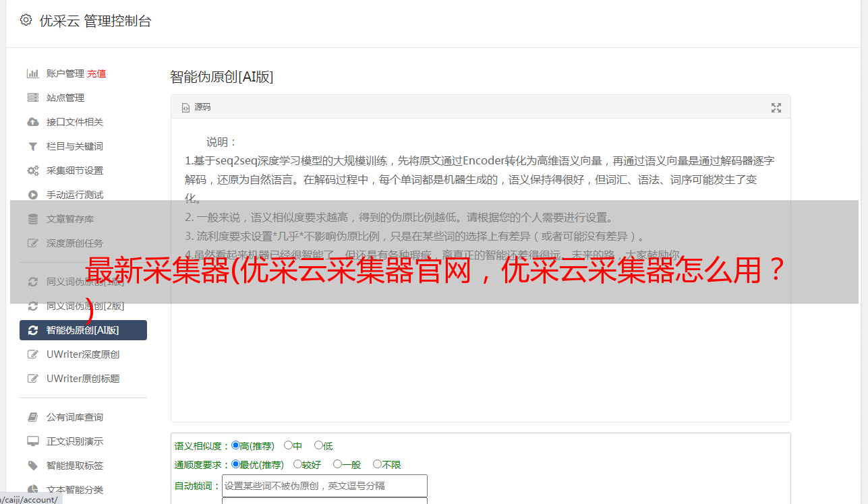
Task: Go to UWriter原创标题
Action: click(83, 379)
